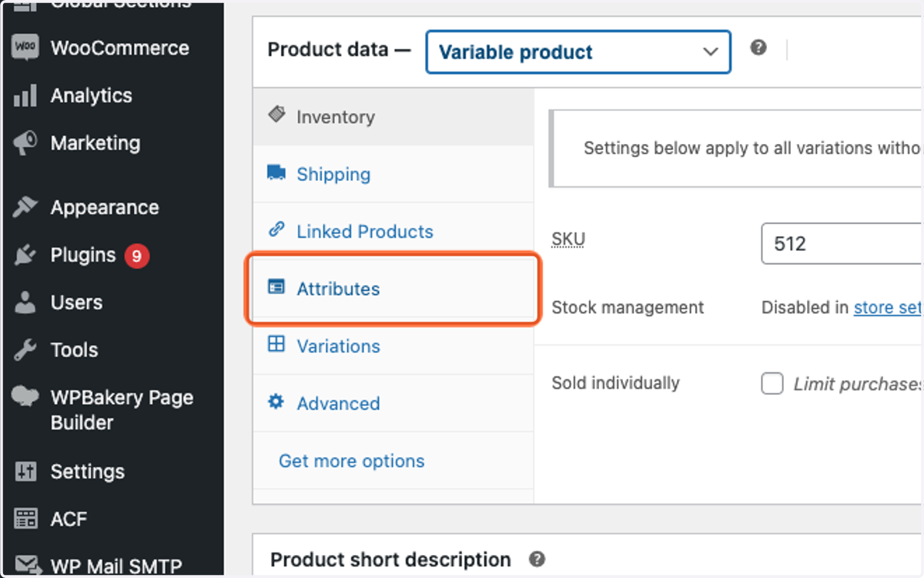Open the Variable product type dropdown

click(577, 52)
